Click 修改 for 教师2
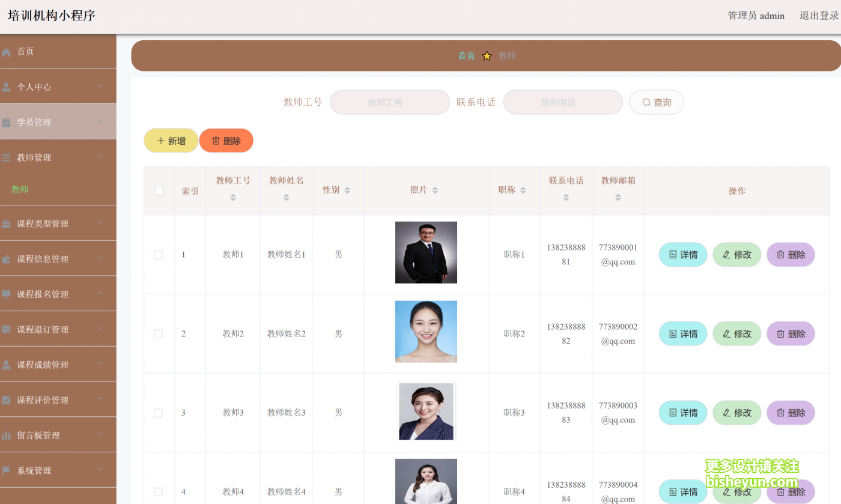 click(x=737, y=334)
